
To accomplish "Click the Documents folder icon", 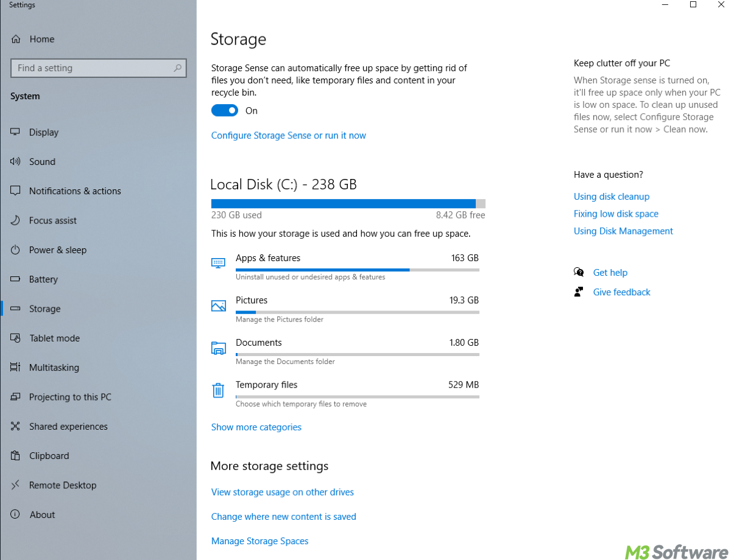I will pyautogui.click(x=218, y=348).
